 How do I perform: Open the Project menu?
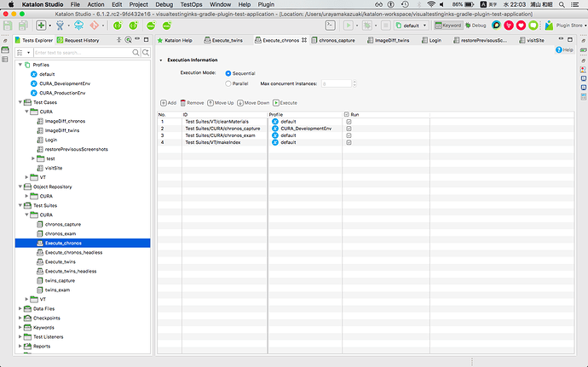tap(138, 4)
